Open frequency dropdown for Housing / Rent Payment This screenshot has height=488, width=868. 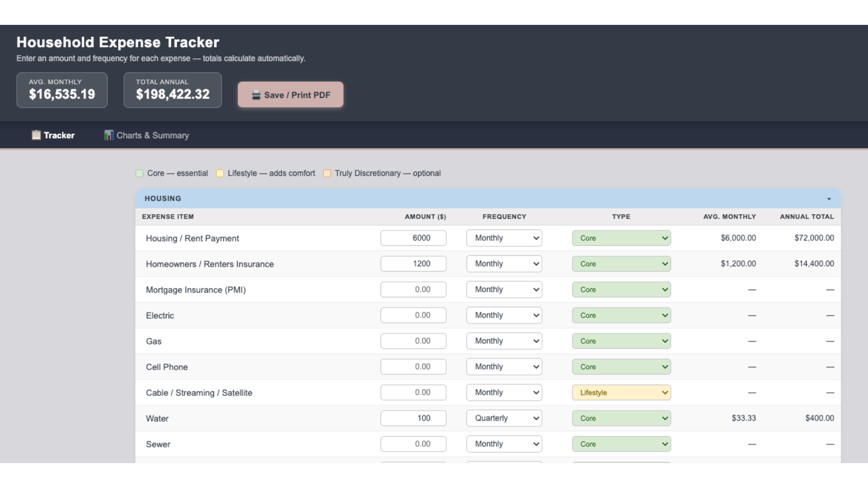504,238
